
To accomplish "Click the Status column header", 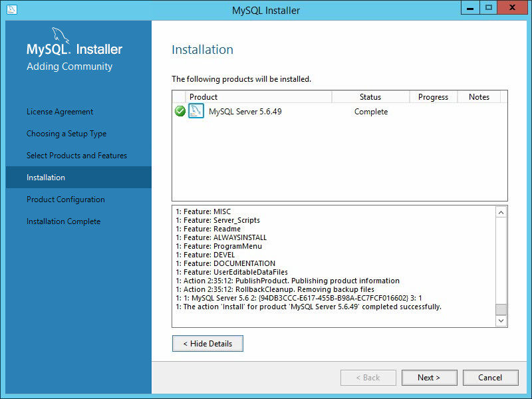I will [x=370, y=97].
